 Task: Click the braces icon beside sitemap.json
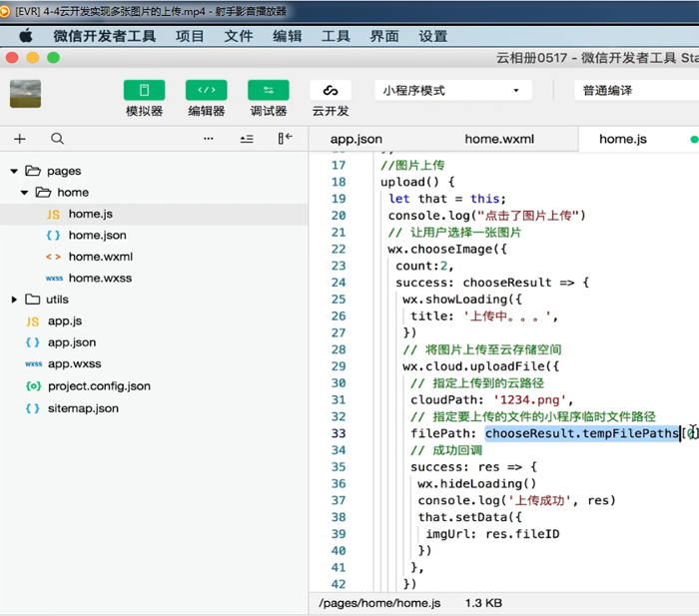tap(33, 408)
